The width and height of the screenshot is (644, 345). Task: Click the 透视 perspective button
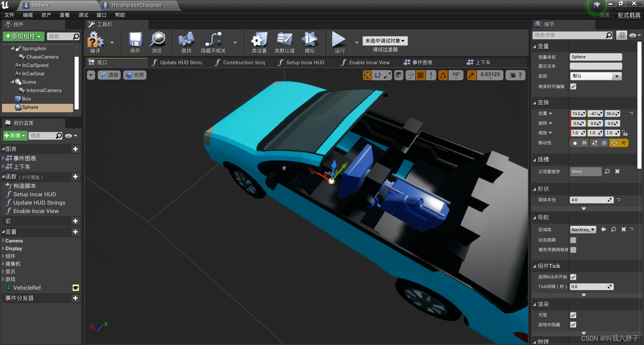coord(109,75)
